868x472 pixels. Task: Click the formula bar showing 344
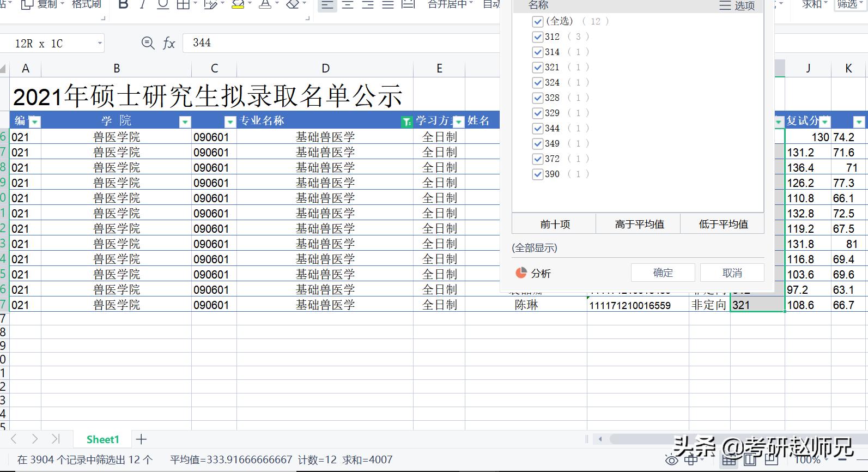(342, 43)
